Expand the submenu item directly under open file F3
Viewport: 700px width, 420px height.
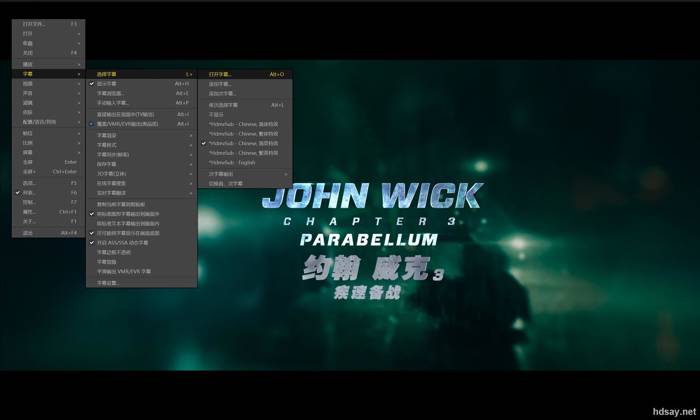point(49,34)
